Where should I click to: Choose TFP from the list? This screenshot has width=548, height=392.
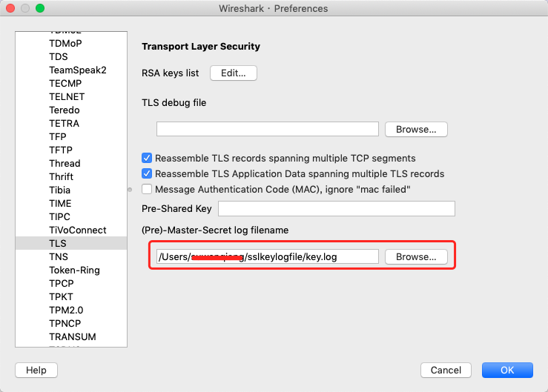71,136
